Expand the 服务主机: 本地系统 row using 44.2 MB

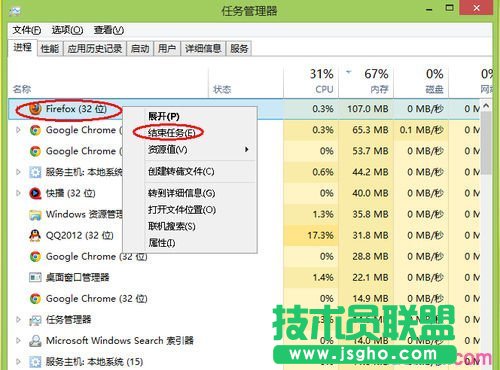pos(18,172)
